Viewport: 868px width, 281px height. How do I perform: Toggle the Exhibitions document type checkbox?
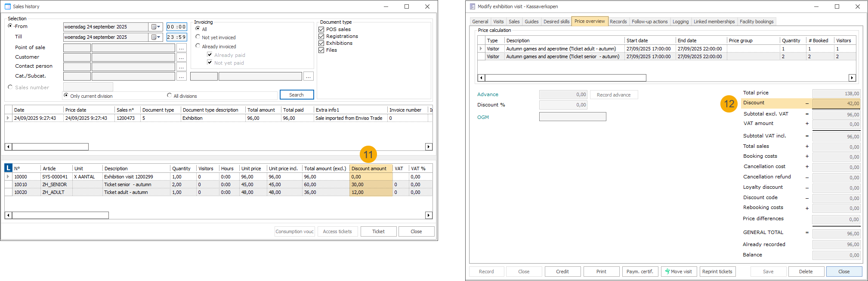click(321, 43)
